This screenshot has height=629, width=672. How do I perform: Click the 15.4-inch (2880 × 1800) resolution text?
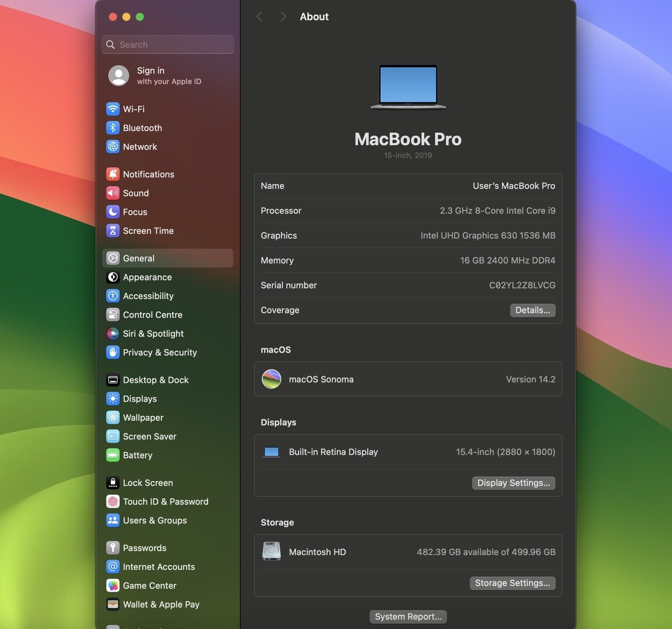(506, 452)
